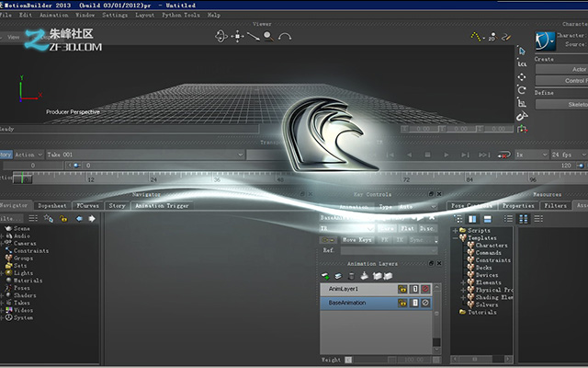Expand the Scripts folder
588x368 pixels.
coord(456,231)
